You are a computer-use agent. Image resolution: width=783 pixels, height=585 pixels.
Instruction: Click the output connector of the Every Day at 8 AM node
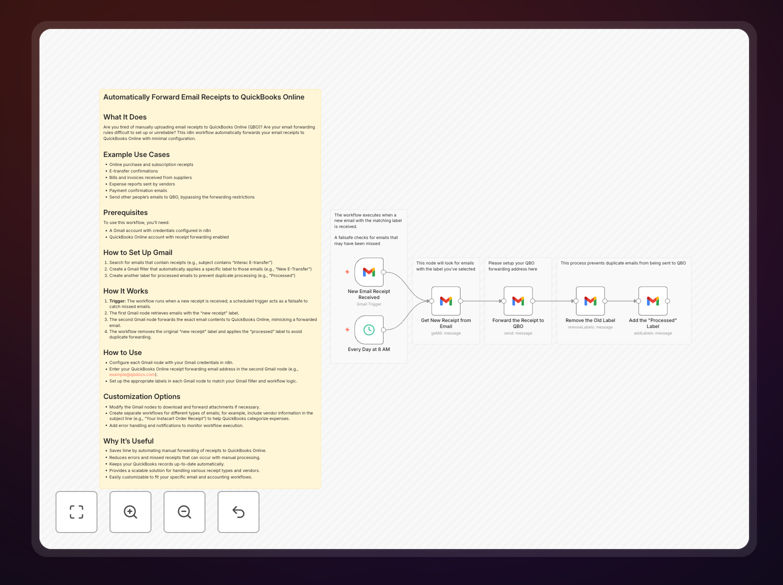point(384,330)
